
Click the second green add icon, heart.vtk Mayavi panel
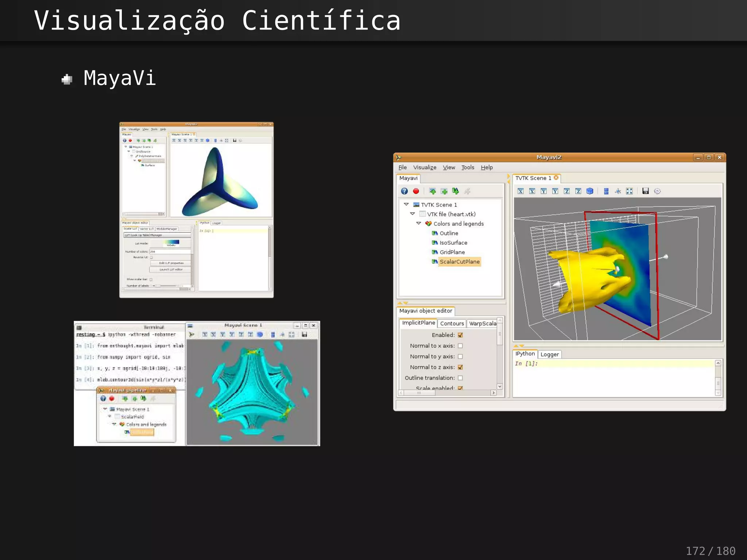point(444,191)
